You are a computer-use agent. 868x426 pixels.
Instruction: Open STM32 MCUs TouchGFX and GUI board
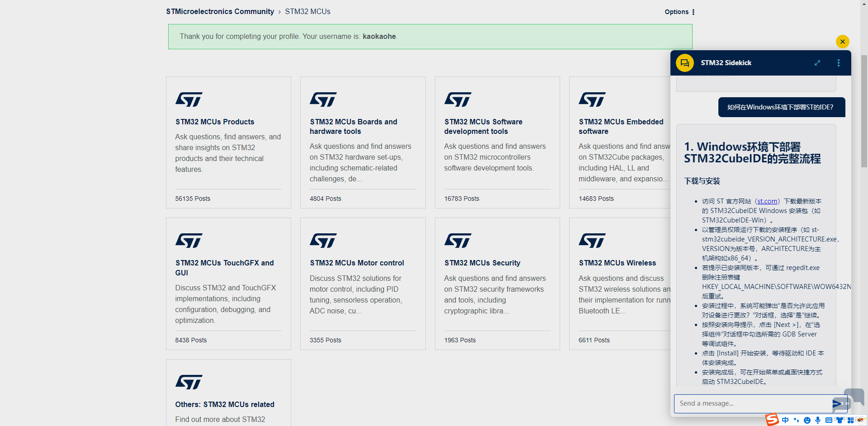[x=224, y=268]
